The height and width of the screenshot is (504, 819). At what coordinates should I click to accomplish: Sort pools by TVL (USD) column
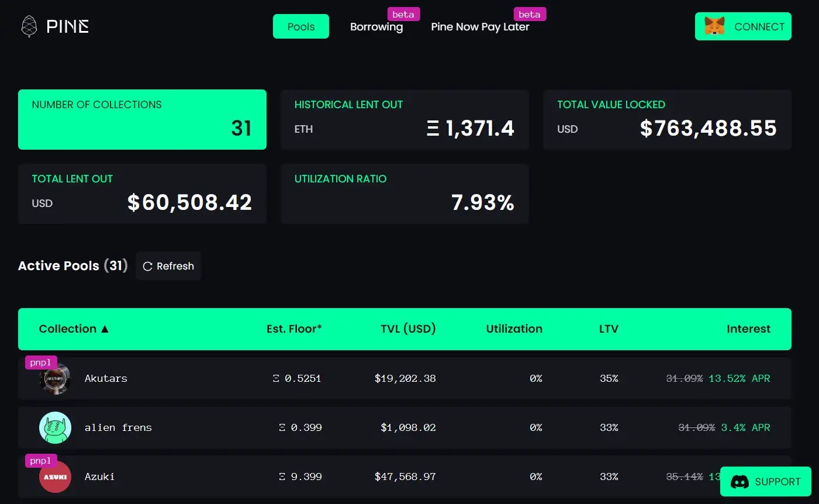point(408,329)
